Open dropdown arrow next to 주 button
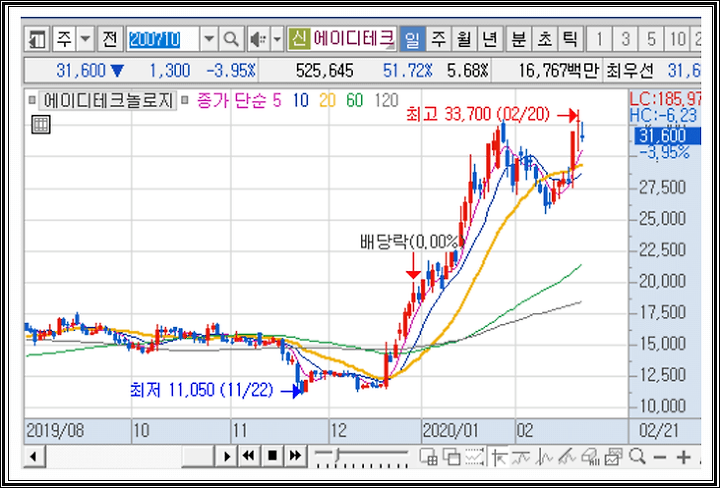Image resolution: width=720 pixels, height=488 pixels. click(85, 40)
